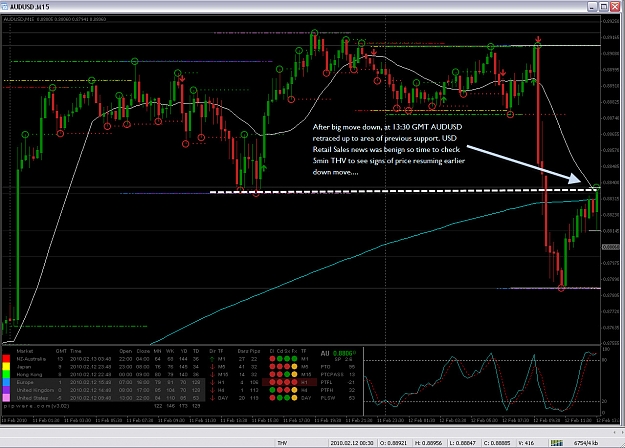Click the 80 level on the stochastic scale
Screen dimensions: 625x448
605,360
